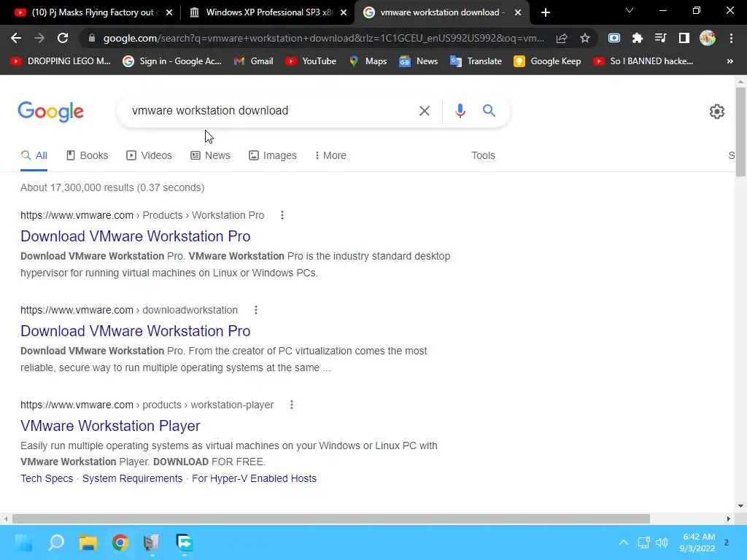Viewport: 747px width, 560px height.
Task: Open a new browser tab
Action: pos(546,12)
